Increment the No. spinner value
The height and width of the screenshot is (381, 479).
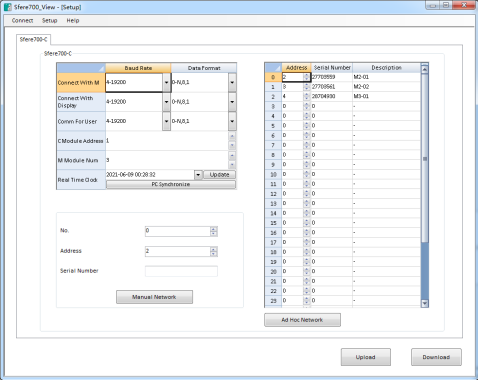pos(214,229)
